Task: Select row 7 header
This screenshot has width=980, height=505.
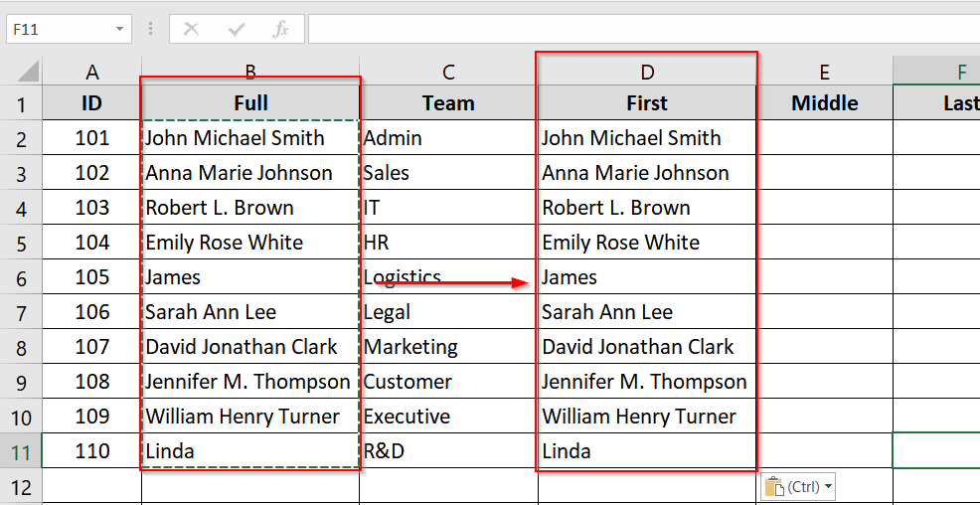Action: point(21,312)
